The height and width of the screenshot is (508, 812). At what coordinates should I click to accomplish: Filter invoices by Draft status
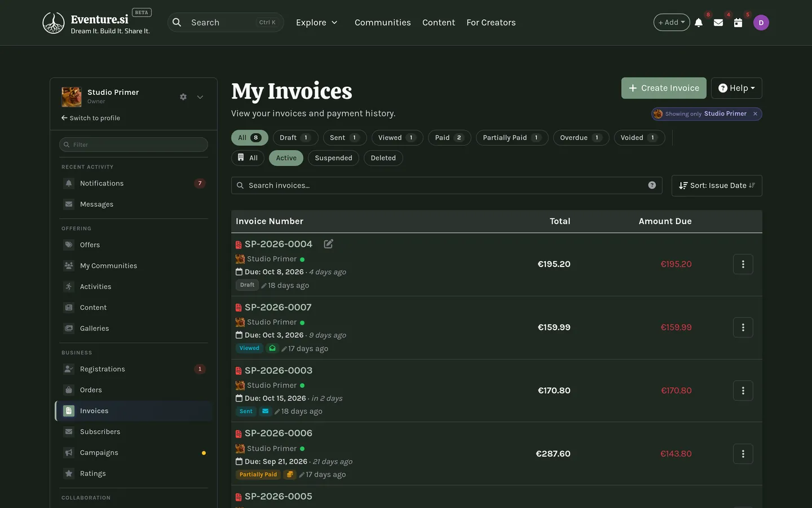[x=295, y=138]
